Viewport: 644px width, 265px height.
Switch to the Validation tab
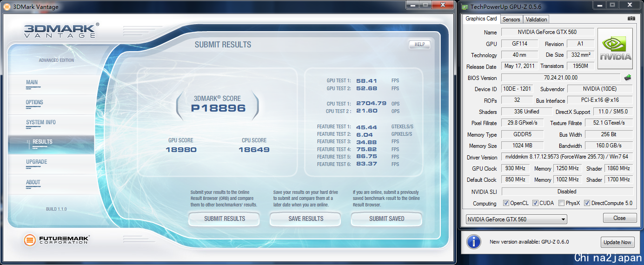click(x=537, y=20)
